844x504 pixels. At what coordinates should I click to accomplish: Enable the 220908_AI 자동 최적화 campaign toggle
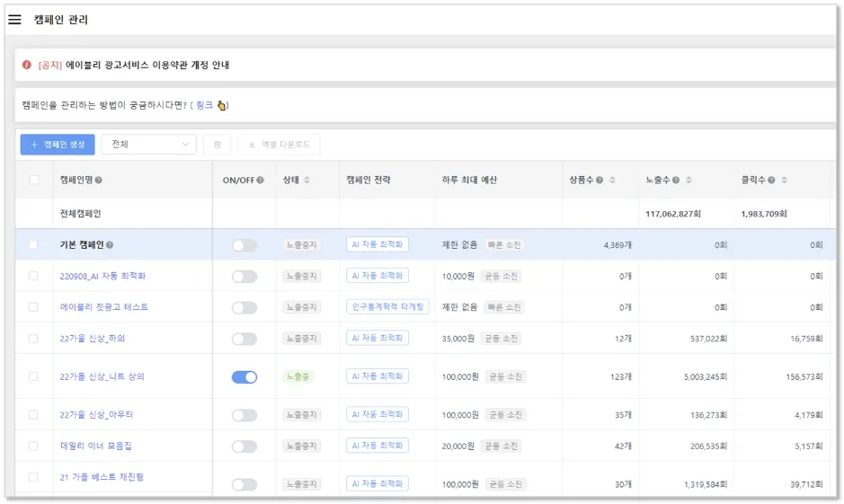pyautogui.click(x=244, y=277)
